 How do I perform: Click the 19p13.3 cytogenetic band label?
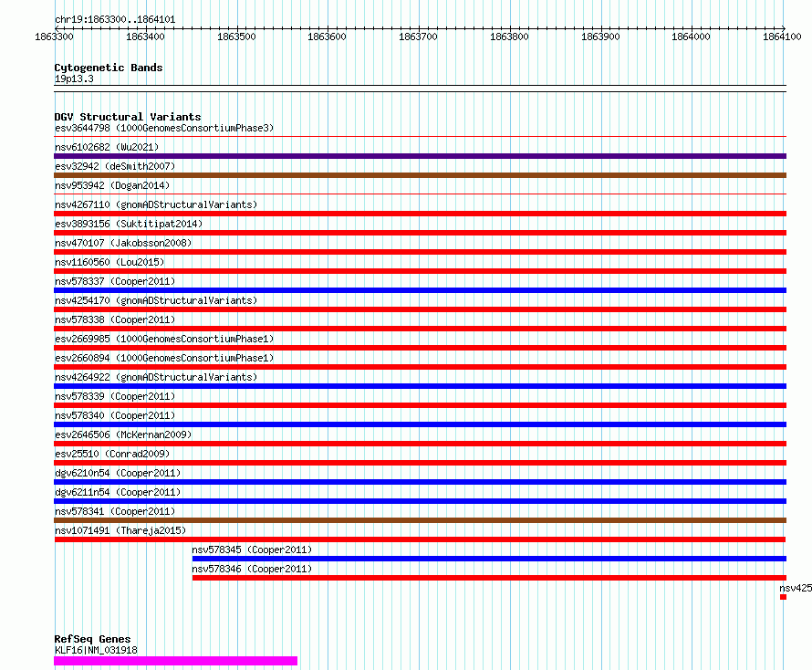tap(74, 79)
